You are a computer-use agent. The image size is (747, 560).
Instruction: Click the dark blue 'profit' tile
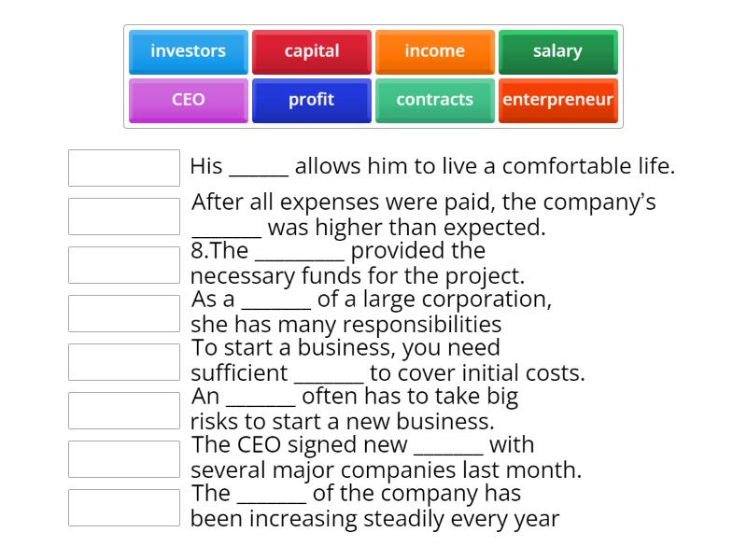coord(312,100)
